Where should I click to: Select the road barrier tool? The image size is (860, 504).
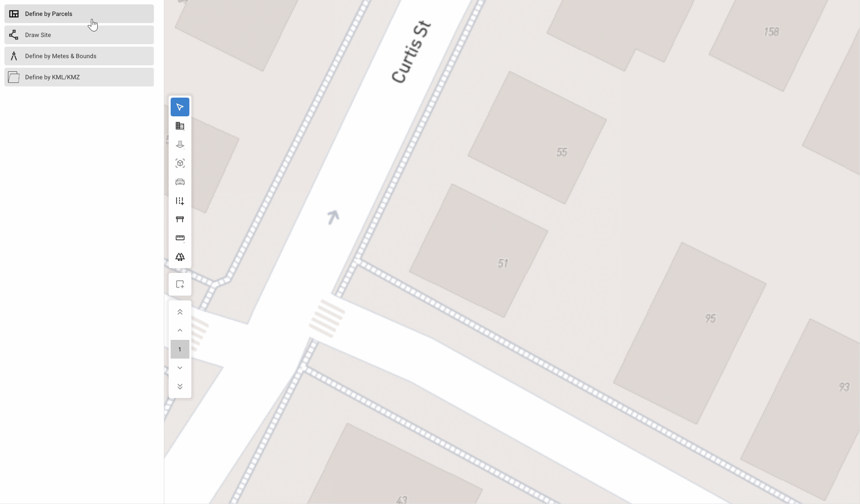[x=180, y=220]
